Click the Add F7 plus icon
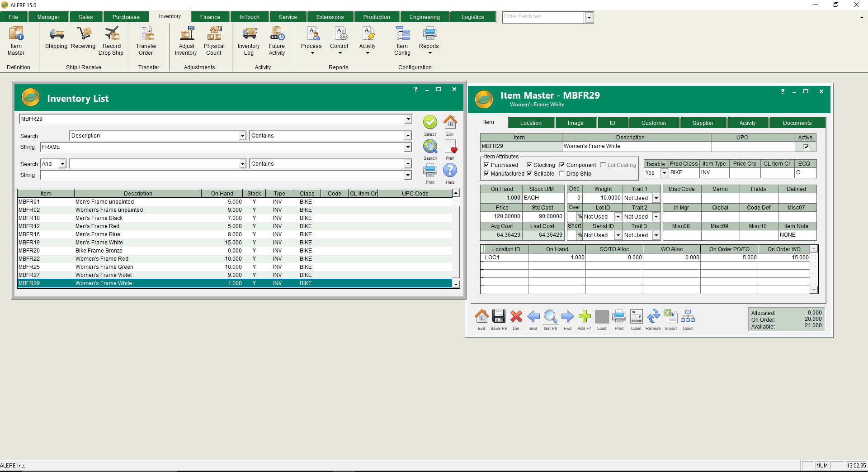Image resolution: width=868 pixels, height=472 pixels. [x=584, y=317]
